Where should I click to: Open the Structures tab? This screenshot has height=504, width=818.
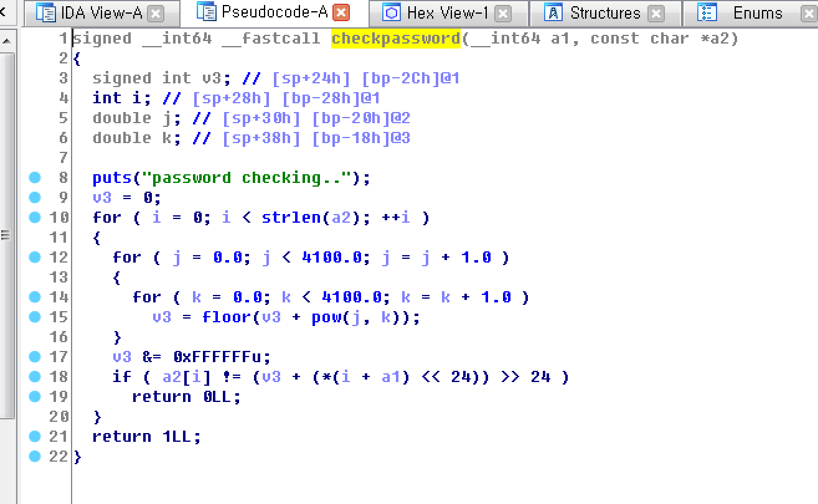[x=604, y=13]
